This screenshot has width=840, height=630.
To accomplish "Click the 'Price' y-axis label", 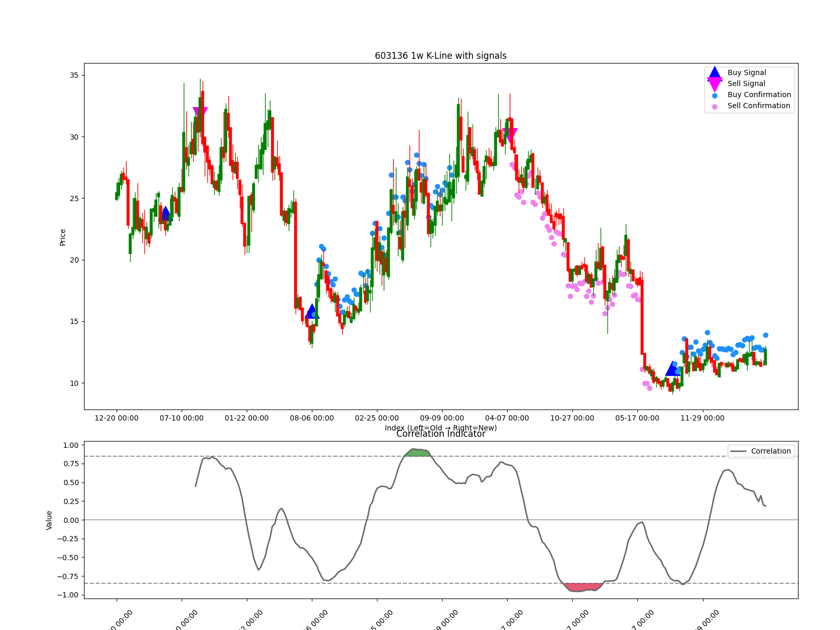I will (x=62, y=237).
